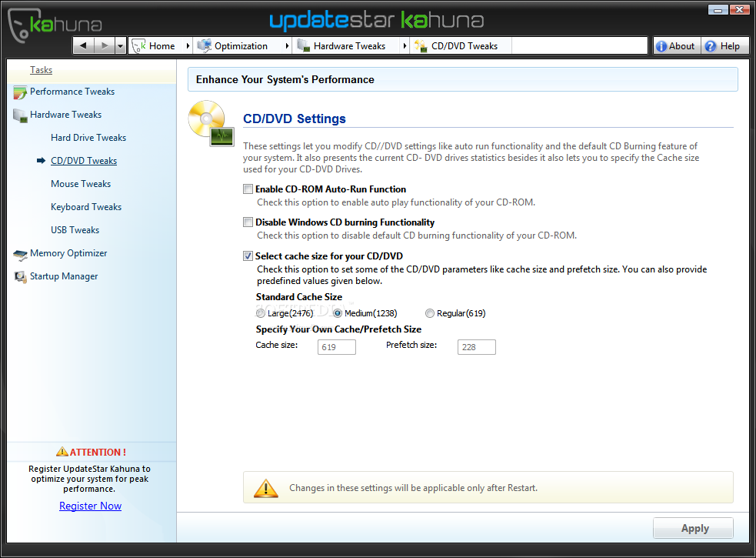The height and width of the screenshot is (558, 756).
Task: Open the About info icon
Action: (x=661, y=46)
